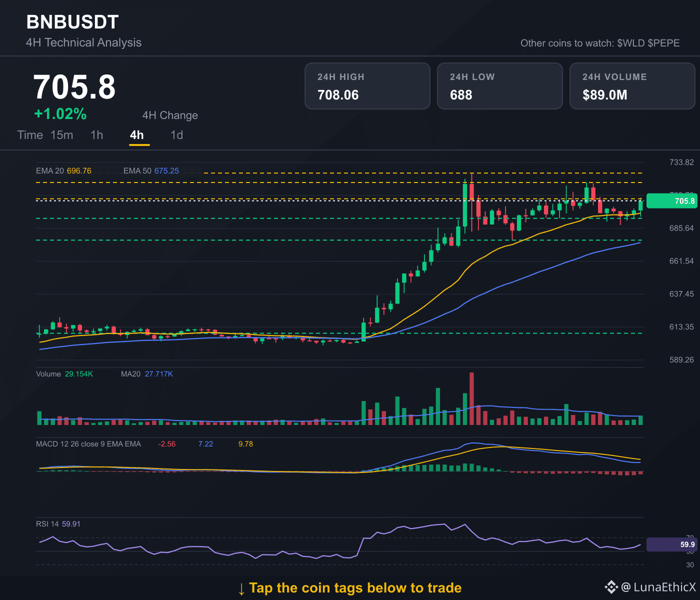Click the tallest red volume bar

point(471,398)
